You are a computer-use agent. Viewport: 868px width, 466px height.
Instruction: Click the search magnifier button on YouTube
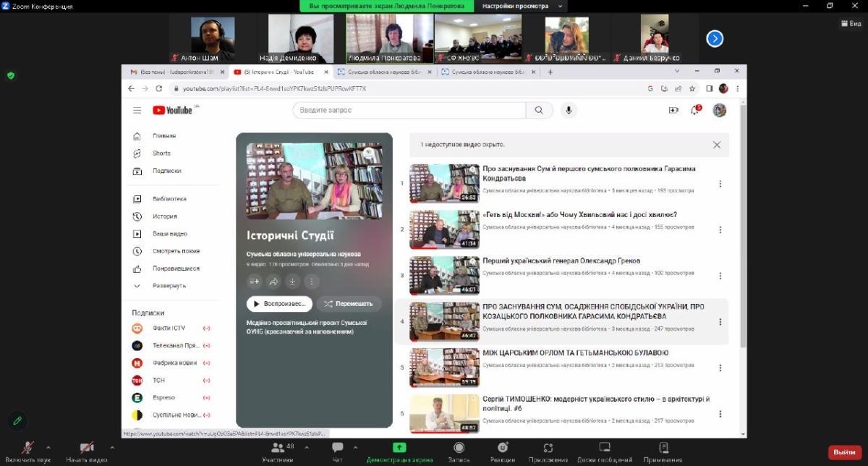click(x=538, y=110)
